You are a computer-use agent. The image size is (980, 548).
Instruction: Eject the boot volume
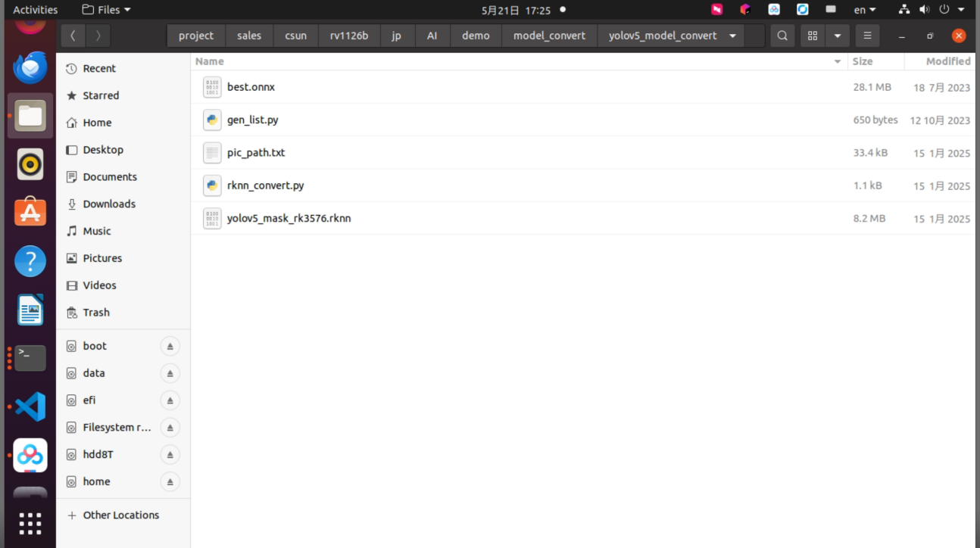coord(170,346)
